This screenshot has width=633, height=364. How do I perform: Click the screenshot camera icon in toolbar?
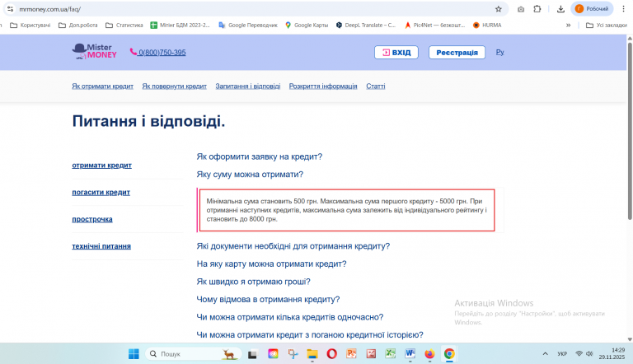point(521,9)
